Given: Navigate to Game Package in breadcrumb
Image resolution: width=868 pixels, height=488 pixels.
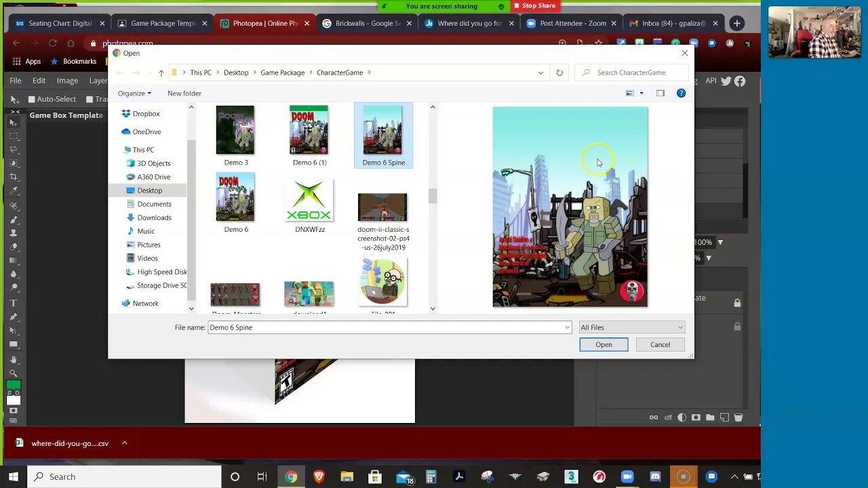Looking at the screenshot, I should pyautogui.click(x=282, y=73).
